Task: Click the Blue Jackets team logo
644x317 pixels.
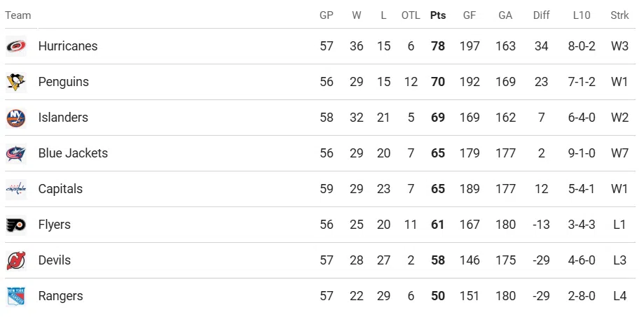Action: tap(16, 153)
